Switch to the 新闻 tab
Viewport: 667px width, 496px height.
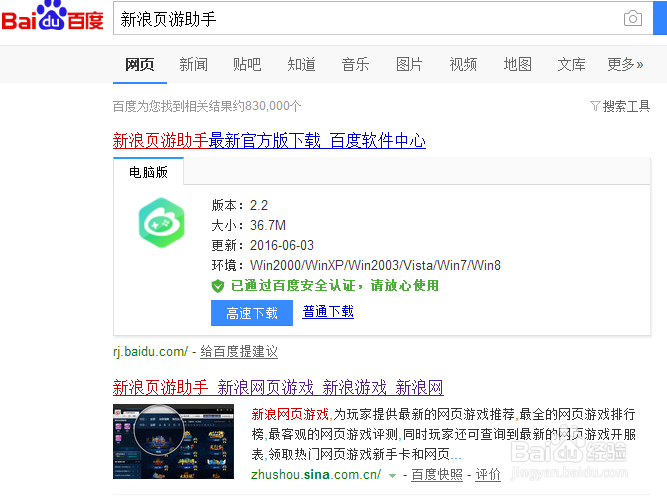[194, 65]
